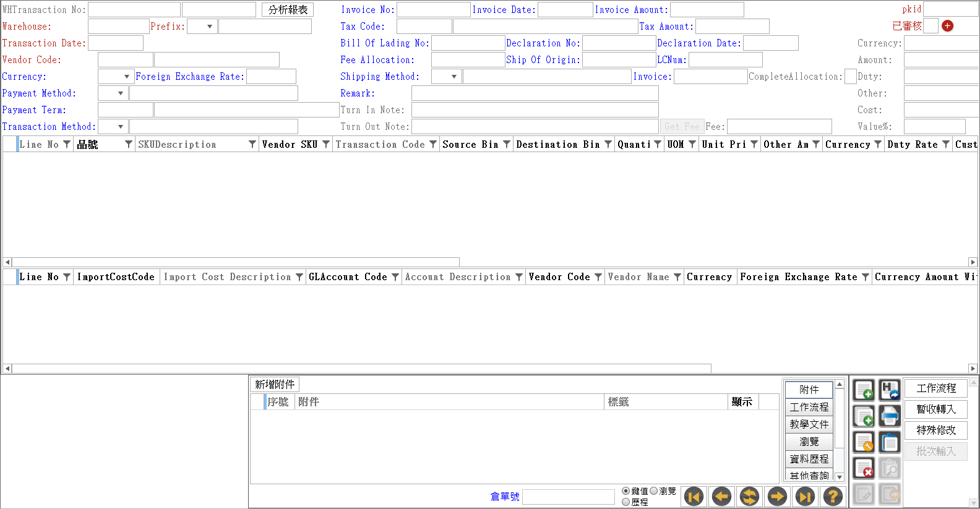Click the 新增附件 button
980x509 pixels.
[x=275, y=385]
